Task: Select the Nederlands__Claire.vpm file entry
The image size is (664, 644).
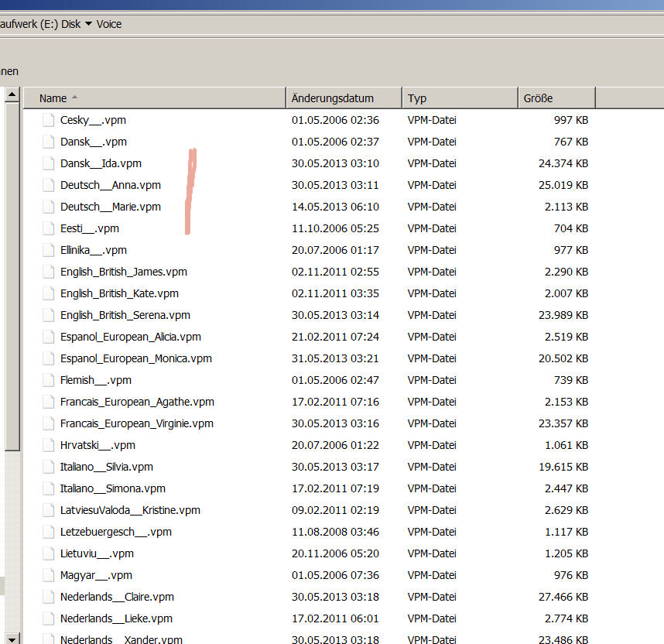Action: 117,597
